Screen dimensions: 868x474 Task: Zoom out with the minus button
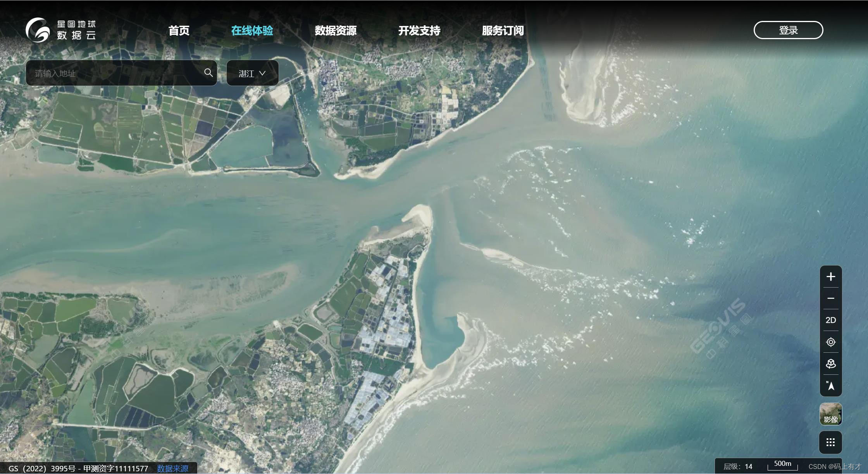point(830,298)
